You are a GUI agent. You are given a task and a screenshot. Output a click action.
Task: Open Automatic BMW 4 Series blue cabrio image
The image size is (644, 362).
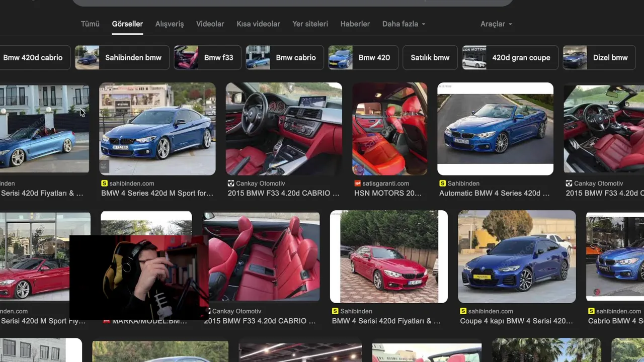click(496, 129)
